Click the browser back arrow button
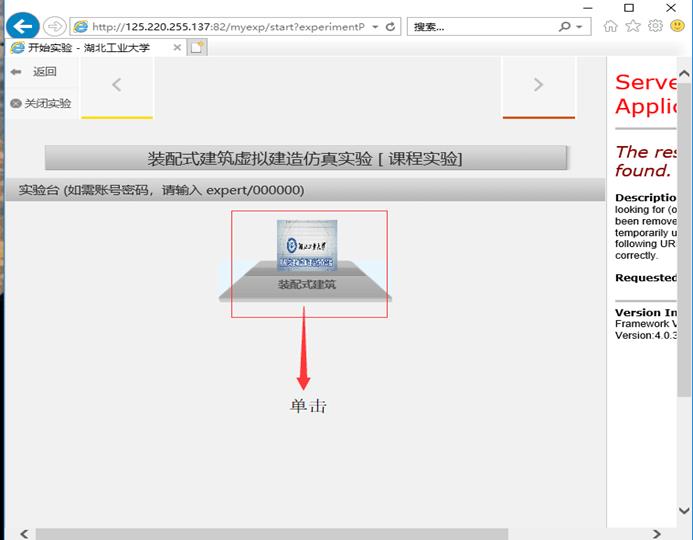Screen dimensions: 693x540 pos(23,27)
